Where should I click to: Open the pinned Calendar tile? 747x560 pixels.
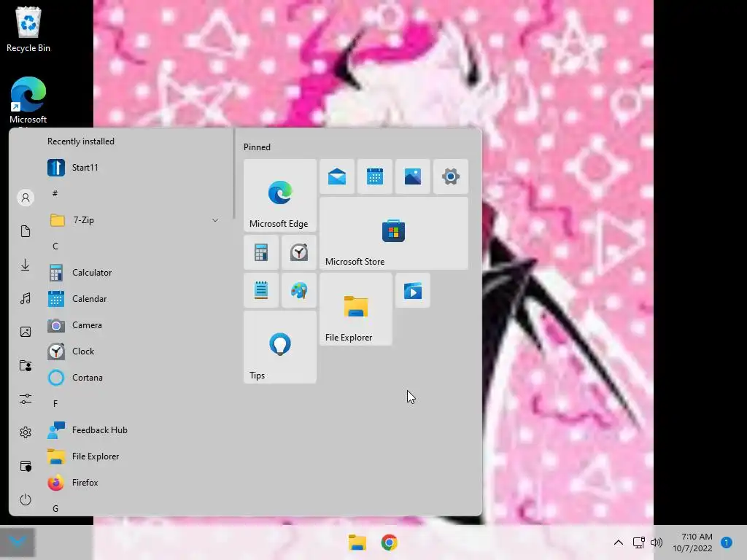tap(375, 176)
